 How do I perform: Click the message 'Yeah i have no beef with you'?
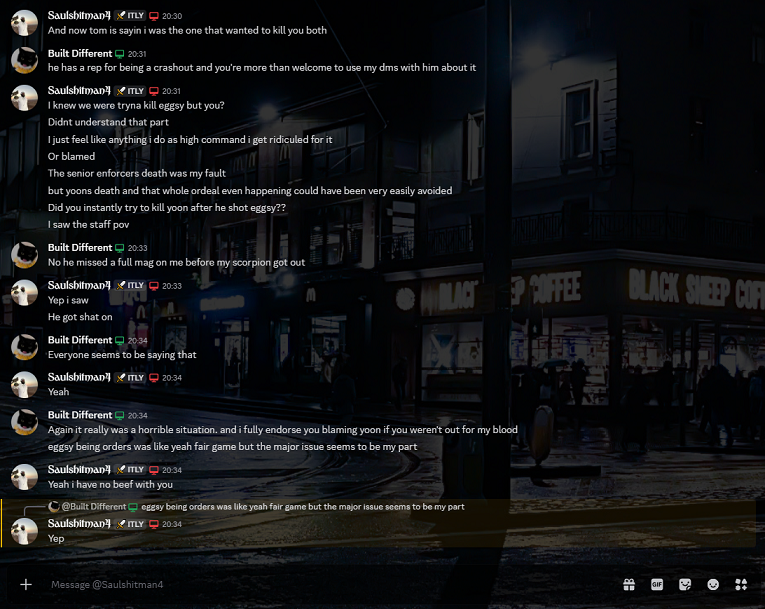tap(110, 485)
